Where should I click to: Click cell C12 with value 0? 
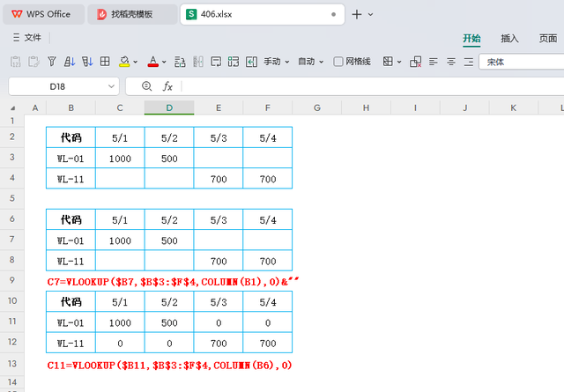pyautogui.click(x=120, y=343)
